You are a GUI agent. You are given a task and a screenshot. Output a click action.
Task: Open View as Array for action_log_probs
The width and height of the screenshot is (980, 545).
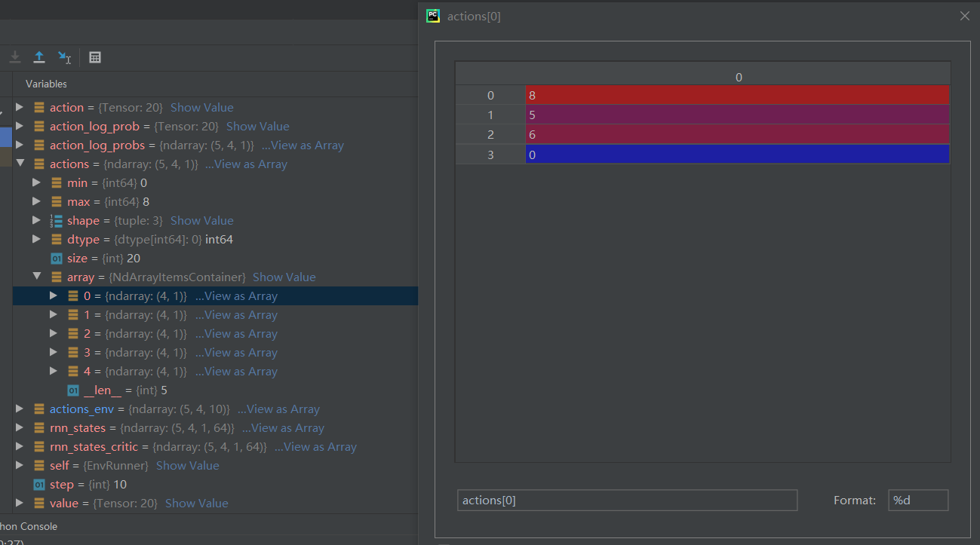303,145
